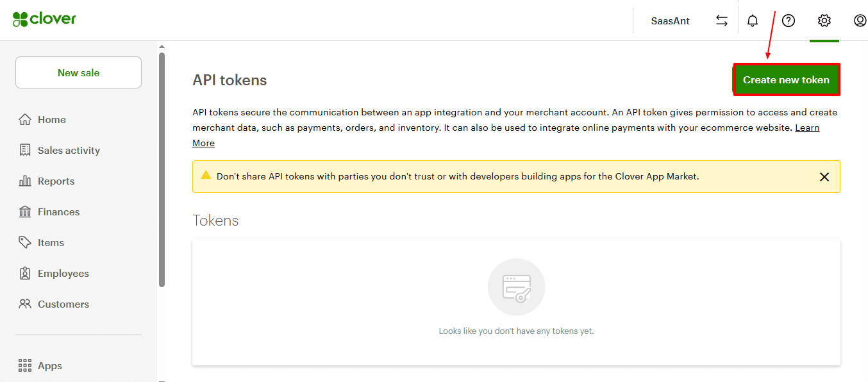The width and height of the screenshot is (868, 382).
Task: Open the user account profile icon
Action: (860, 21)
